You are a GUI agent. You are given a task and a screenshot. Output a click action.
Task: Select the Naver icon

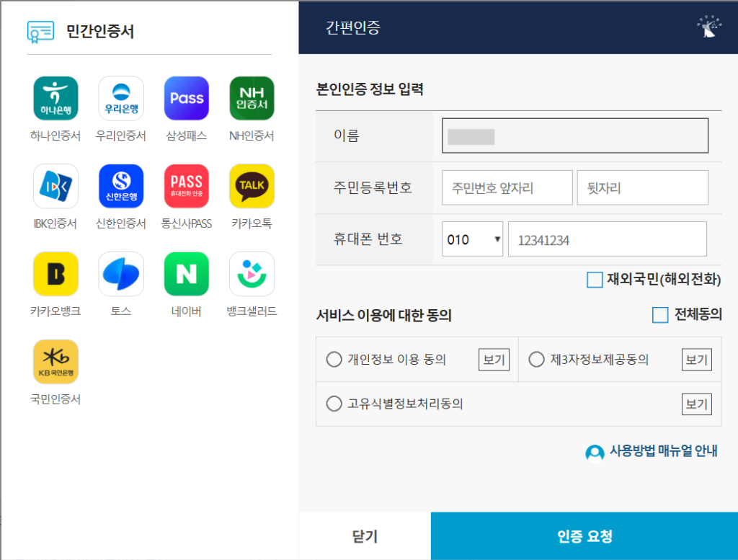(187, 274)
